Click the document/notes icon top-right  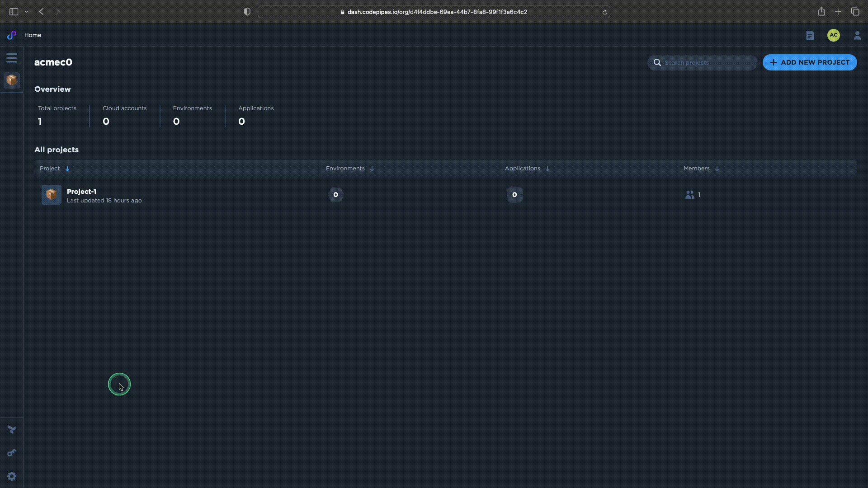click(x=810, y=34)
